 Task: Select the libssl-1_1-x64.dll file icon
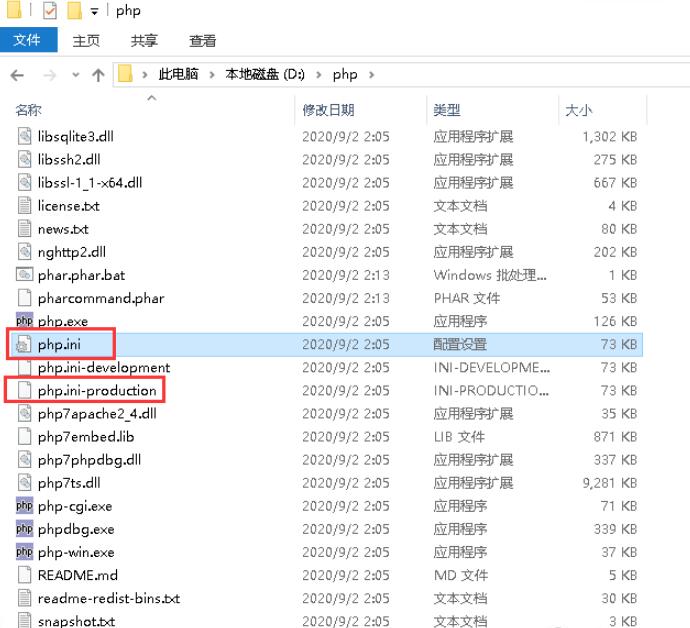pyautogui.click(x=24, y=183)
